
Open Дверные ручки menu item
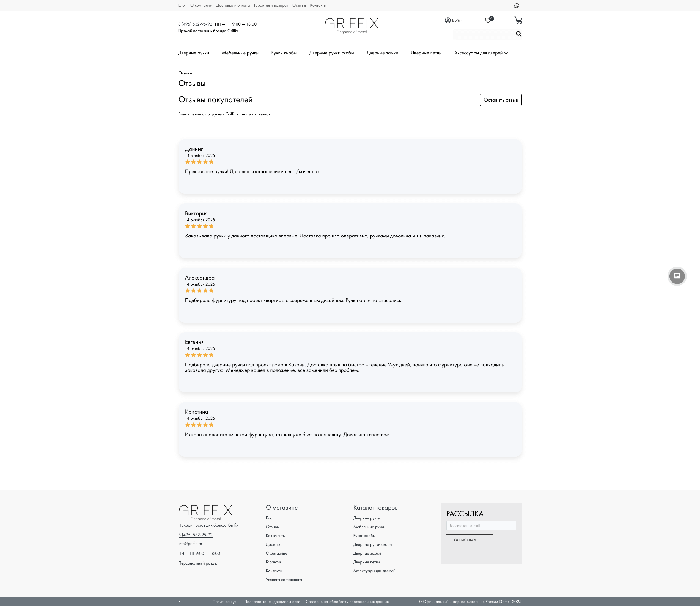tap(194, 53)
